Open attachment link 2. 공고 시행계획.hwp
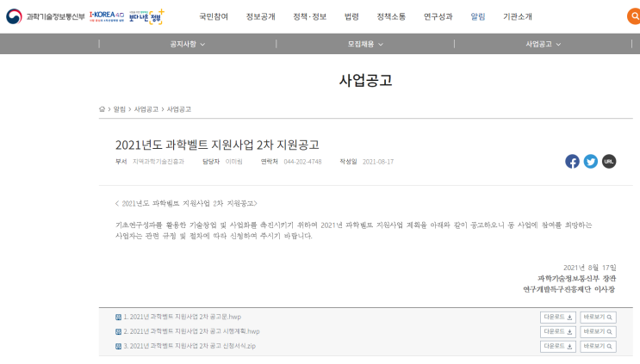 (191, 331)
